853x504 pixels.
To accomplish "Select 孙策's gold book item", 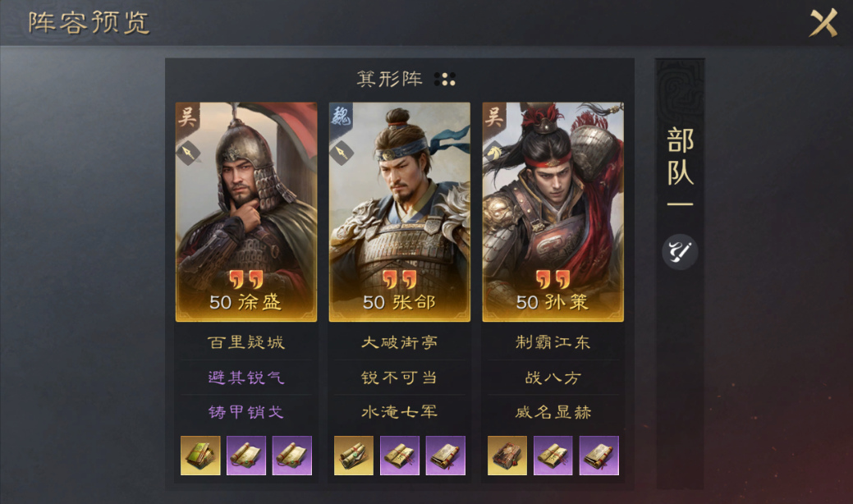I will coord(507,456).
